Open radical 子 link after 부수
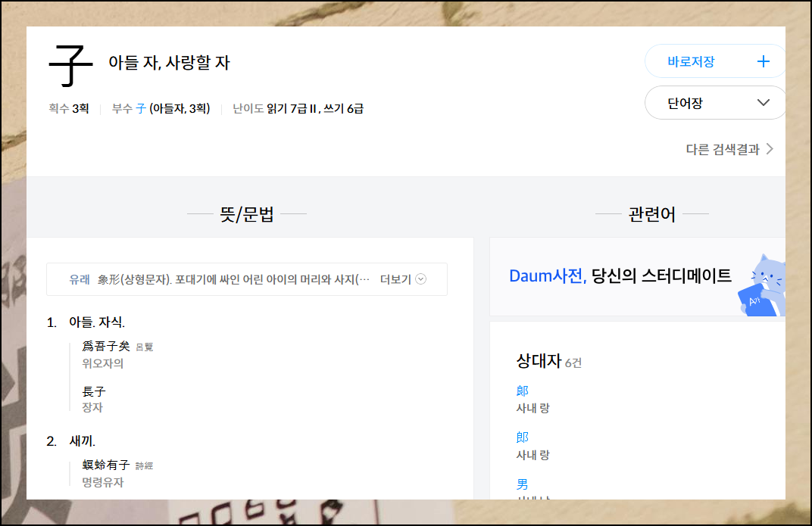Viewport: 812px width, 526px height. (141, 109)
